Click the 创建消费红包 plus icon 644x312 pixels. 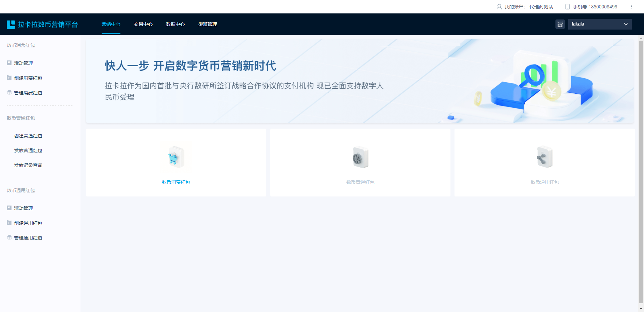coord(9,78)
